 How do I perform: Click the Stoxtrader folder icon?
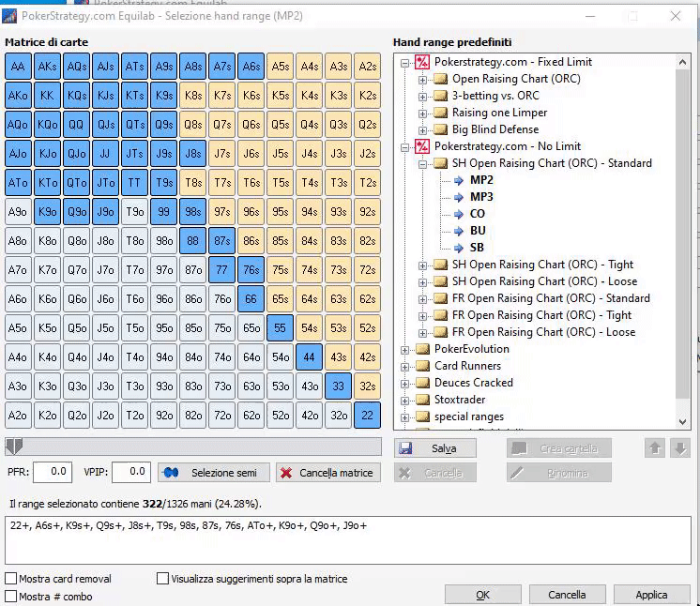tap(422, 400)
